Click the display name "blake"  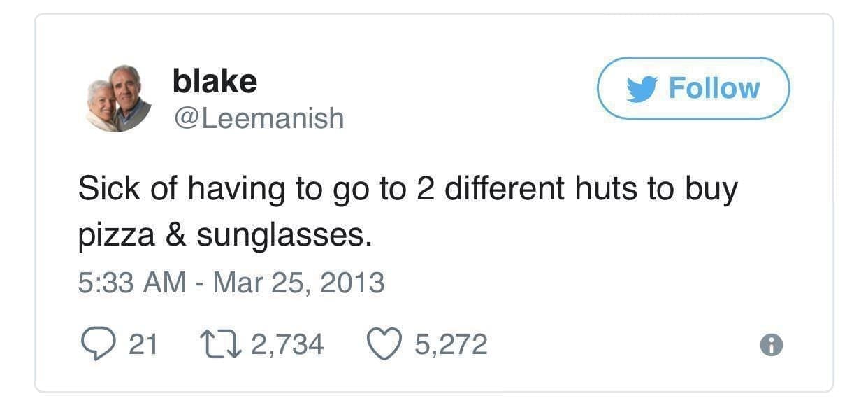pos(215,83)
